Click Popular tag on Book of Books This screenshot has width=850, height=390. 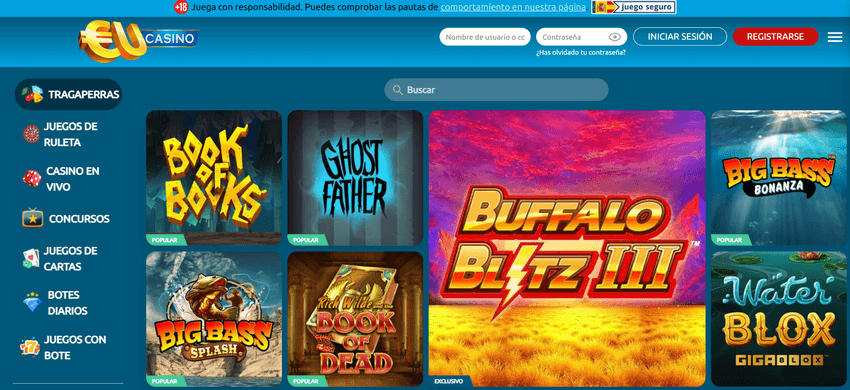click(x=166, y=240)
